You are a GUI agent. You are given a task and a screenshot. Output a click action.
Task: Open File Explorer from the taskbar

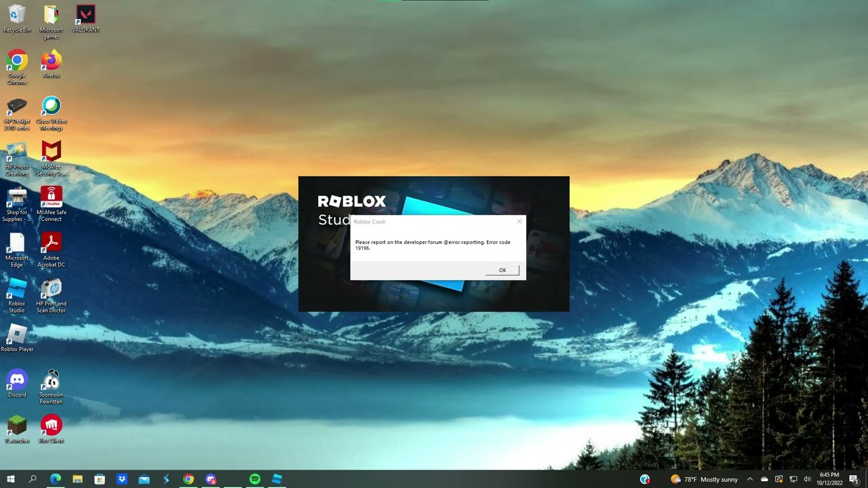(77, 479)
